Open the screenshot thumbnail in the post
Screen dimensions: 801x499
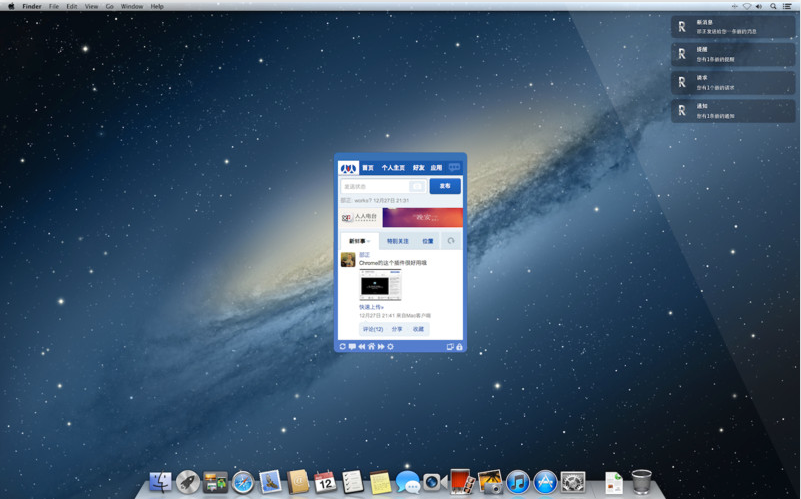point(381,286)
